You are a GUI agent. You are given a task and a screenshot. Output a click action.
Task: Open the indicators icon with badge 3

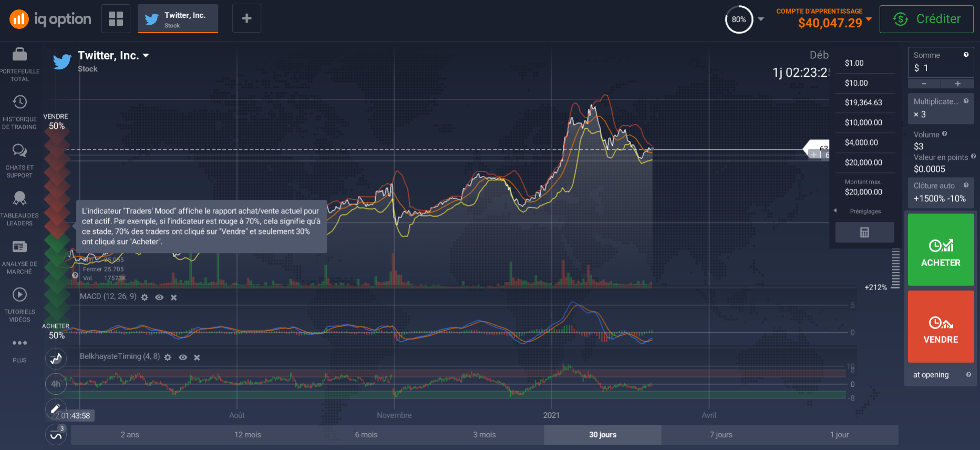pyautogui.click(x=56, y=435)
